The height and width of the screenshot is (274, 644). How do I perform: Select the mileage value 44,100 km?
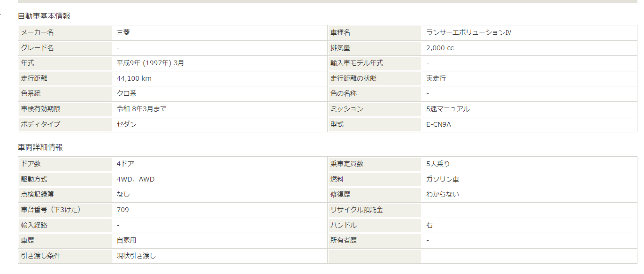pyautogui.click(x=134, y=78)
